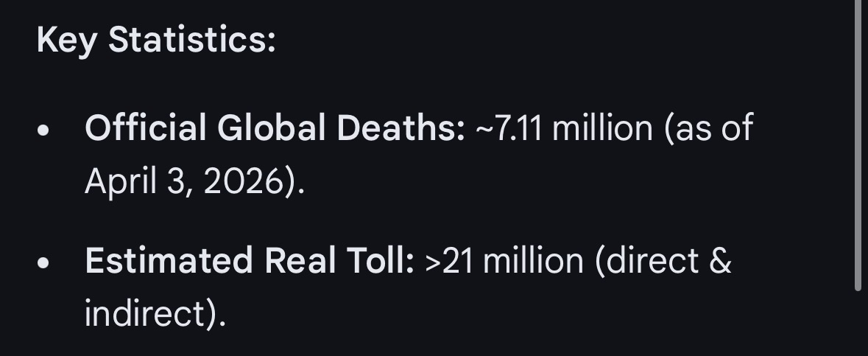868x356 pixels.
Task: Click the year "2026" in the date
Action: [x=245, y=181]
